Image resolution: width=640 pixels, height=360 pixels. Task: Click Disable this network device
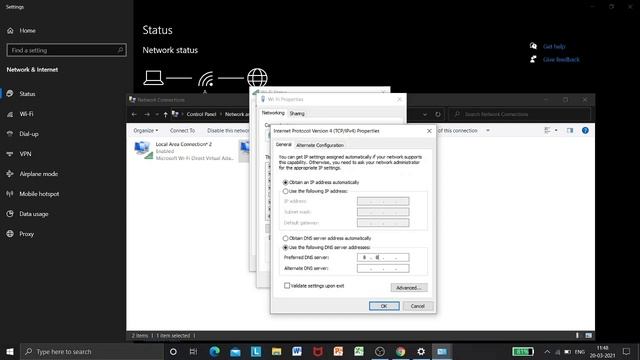coord(228,131)
